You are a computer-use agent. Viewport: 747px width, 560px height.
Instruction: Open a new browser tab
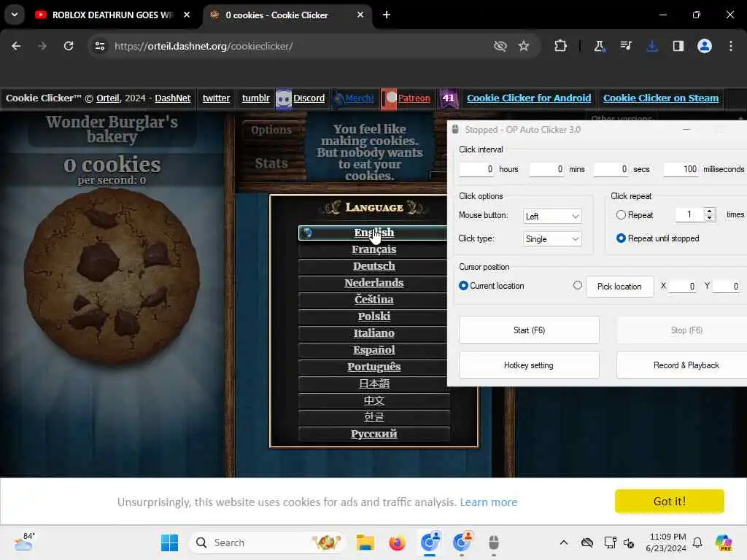(387, 15)
